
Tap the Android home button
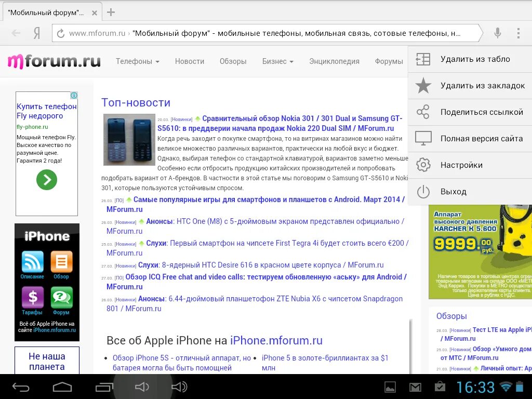pos(62,387)
